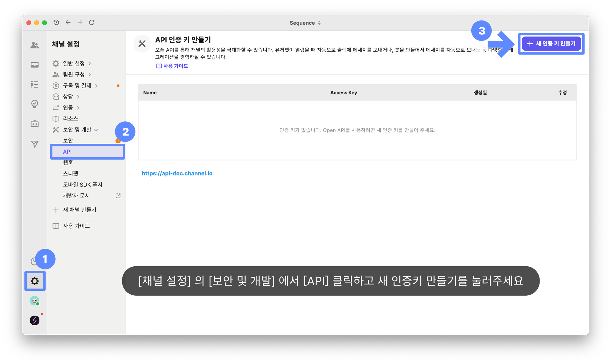Expand the 일반 설정 menu
The width and height of the screenshot is (611, 364).
point(73,63)
